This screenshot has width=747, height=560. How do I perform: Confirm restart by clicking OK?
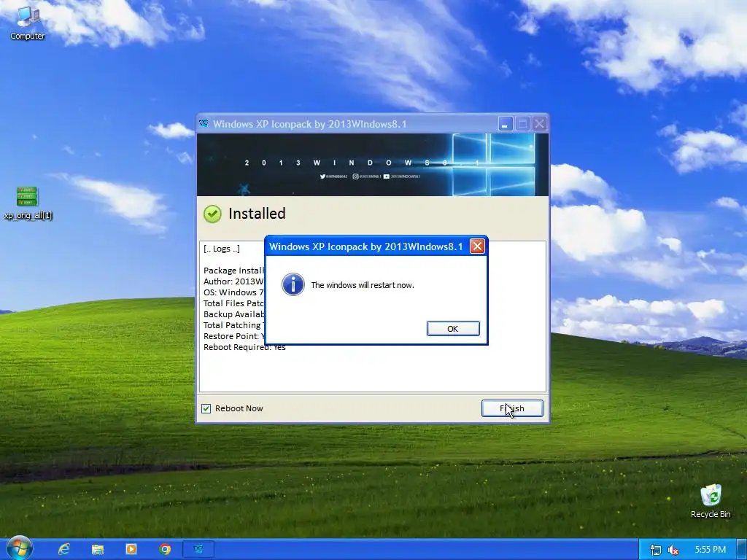(x=453, y=329)
